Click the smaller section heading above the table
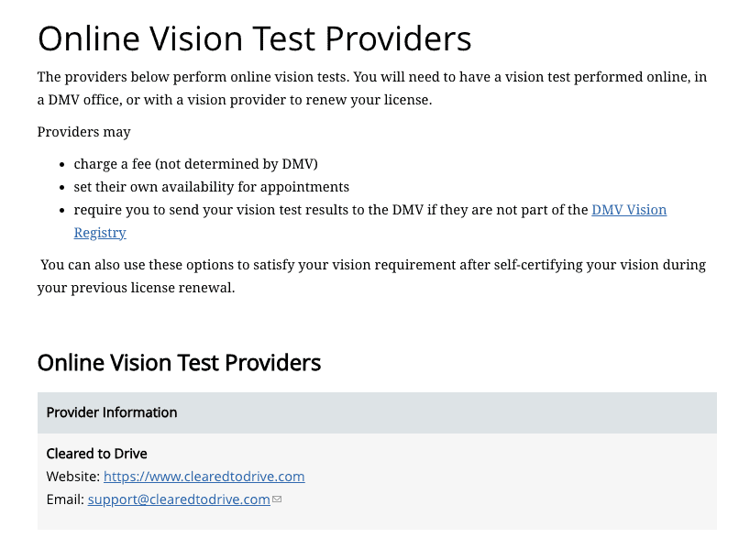Screen dimensions: 750x560 [x=179, y=363]
